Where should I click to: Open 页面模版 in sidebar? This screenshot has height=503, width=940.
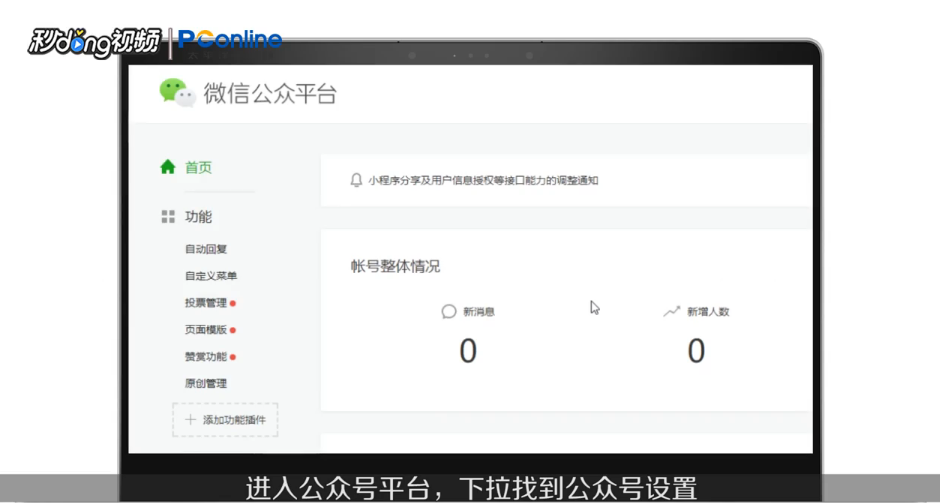point(206,330)
